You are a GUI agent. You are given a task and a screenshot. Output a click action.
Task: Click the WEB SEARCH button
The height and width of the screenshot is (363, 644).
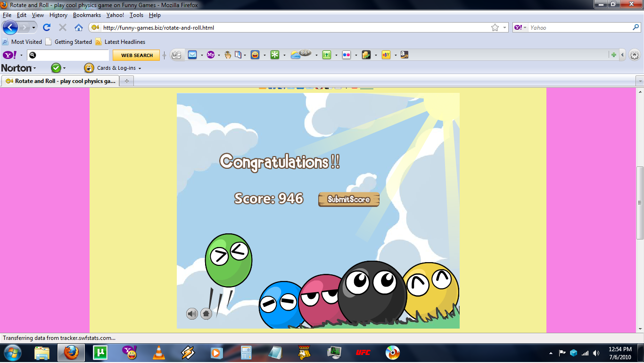[x=137, y=55]
